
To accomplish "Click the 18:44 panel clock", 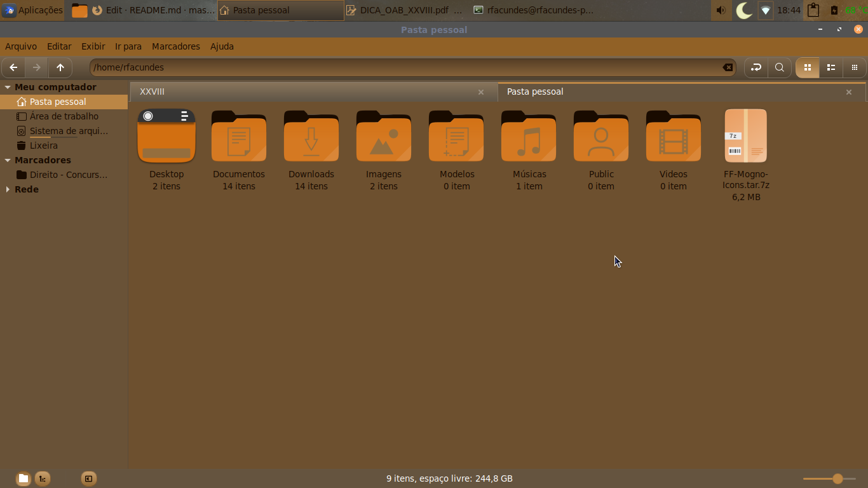I will (789, 10).
